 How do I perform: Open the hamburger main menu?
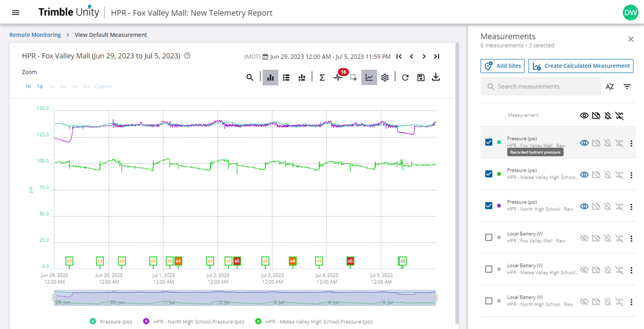[x=16, y=12]
